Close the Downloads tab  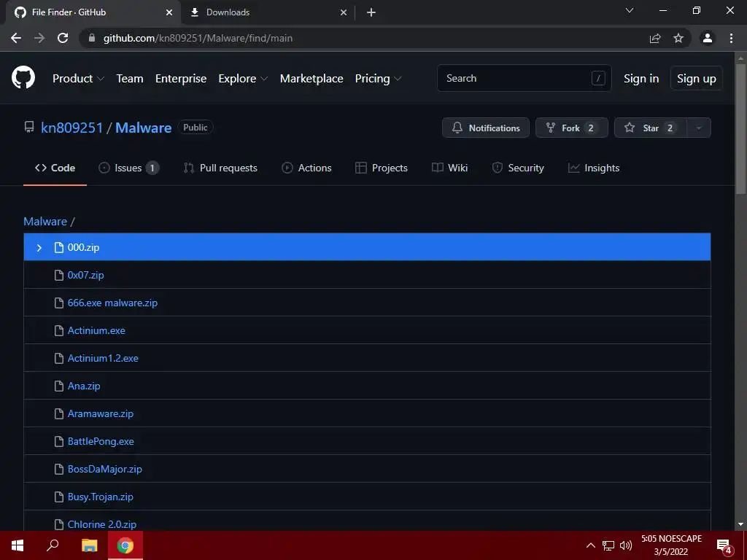coord(344,12)
